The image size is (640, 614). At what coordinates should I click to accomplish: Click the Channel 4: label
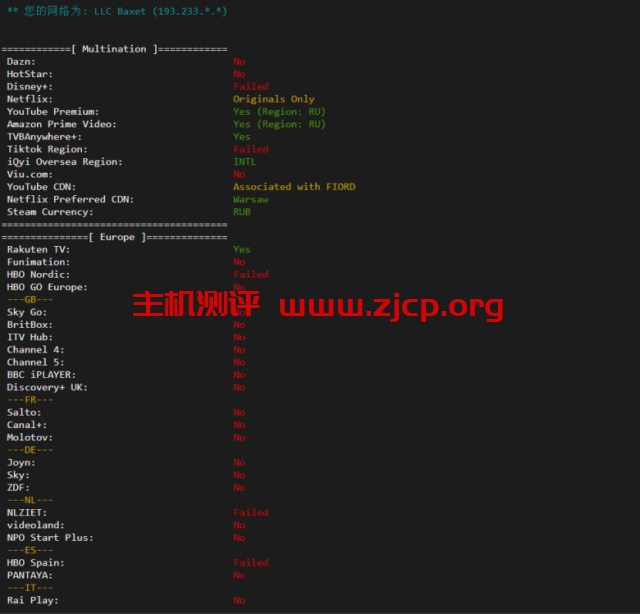pos(36,350)
